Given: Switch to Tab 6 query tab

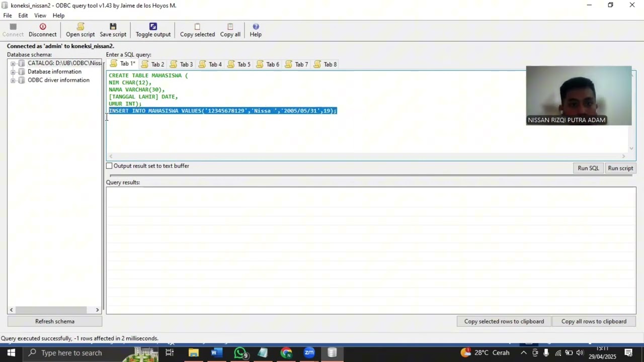Looking at the screenshot, I should 268,64.
